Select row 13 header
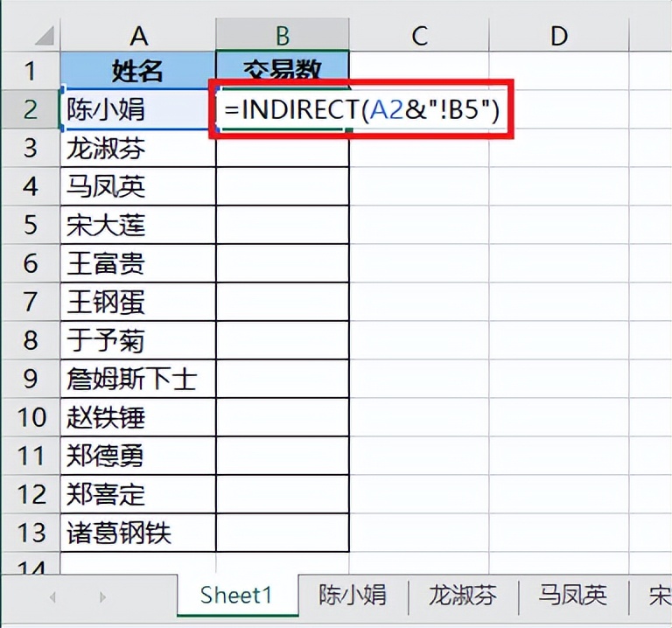The image size is (672, 628). 30,533
